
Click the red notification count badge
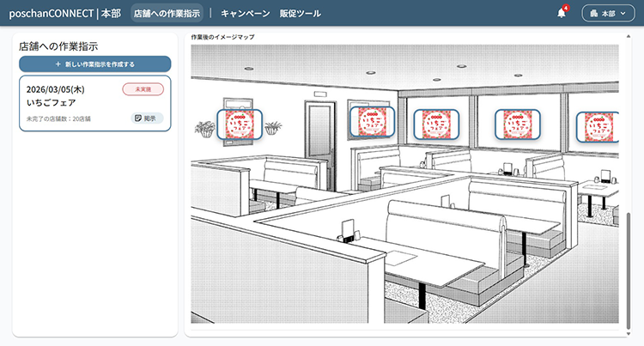pyautogui.click(x=566, y=8)
